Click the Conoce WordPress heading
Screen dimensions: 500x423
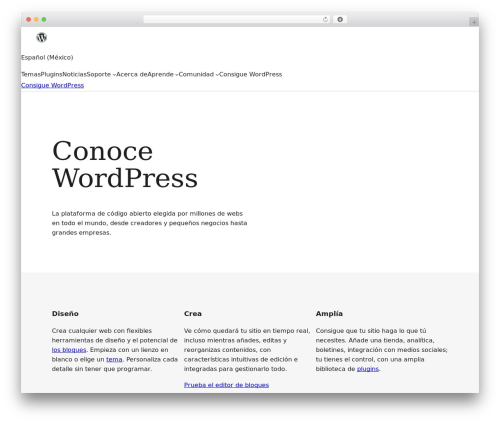(x=125, y=164)
